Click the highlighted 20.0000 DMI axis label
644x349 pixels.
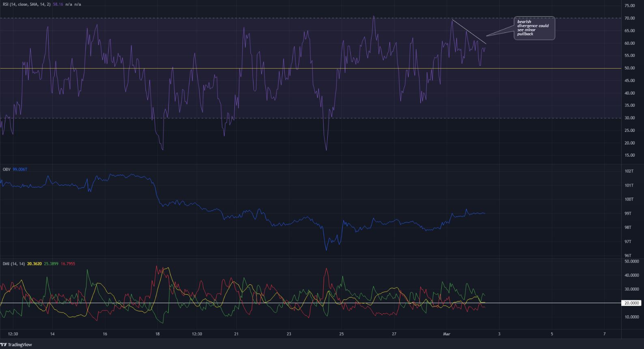click(632, 303)
